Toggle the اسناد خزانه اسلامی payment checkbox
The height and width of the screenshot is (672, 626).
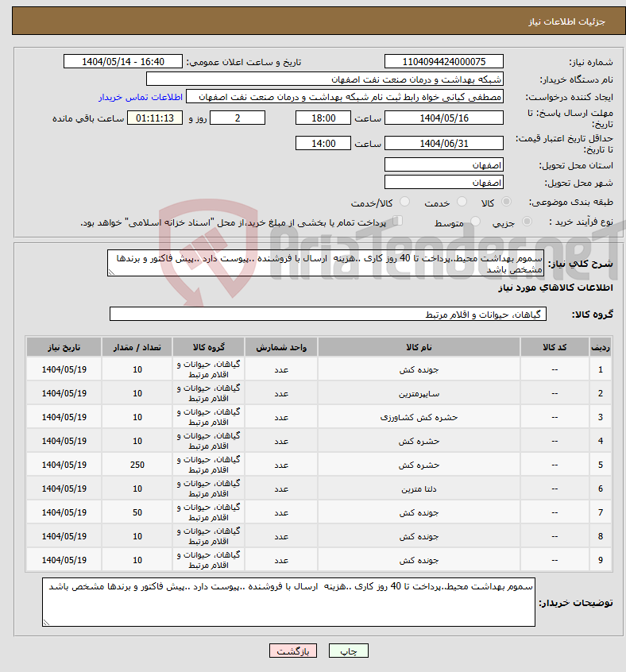point(398,221)
